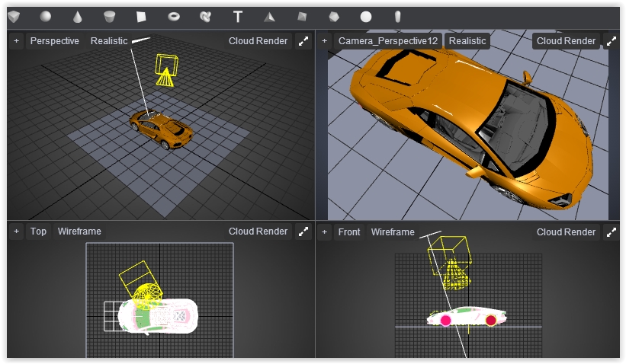Activate the Text tool (T icon)
The image size is (626, 364).
click(x=238, y=16)
